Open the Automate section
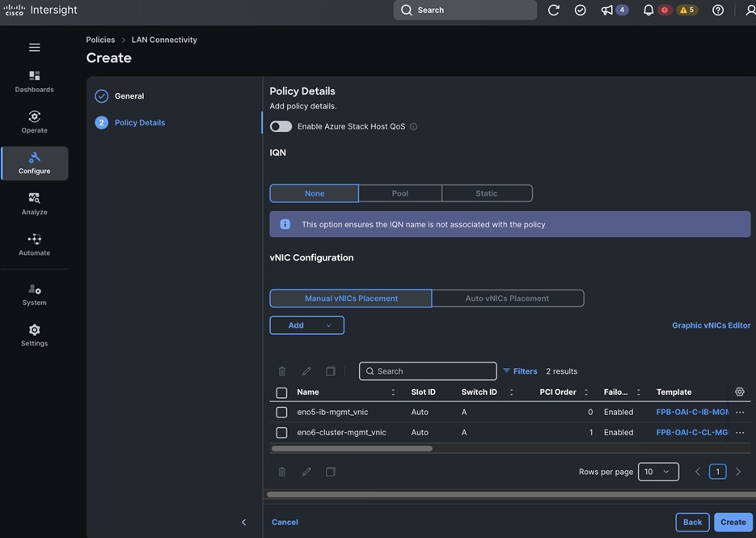 (x=34, y=244)
